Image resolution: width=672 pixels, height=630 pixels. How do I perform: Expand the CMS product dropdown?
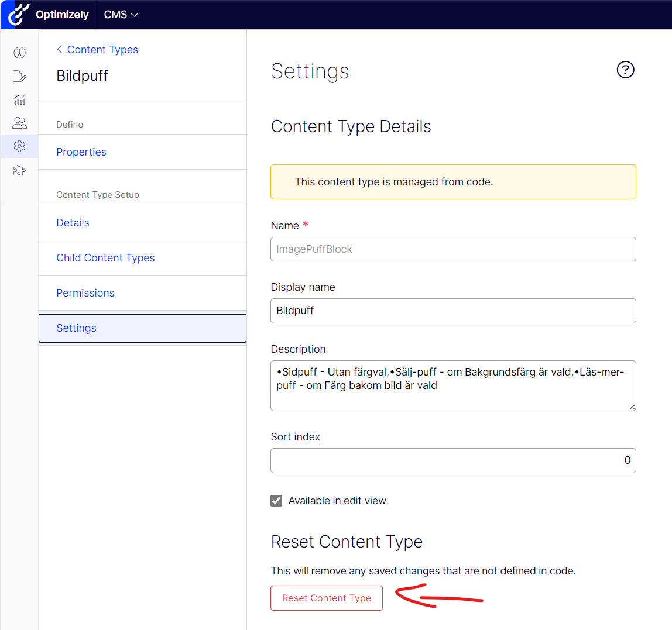(121, 15)
